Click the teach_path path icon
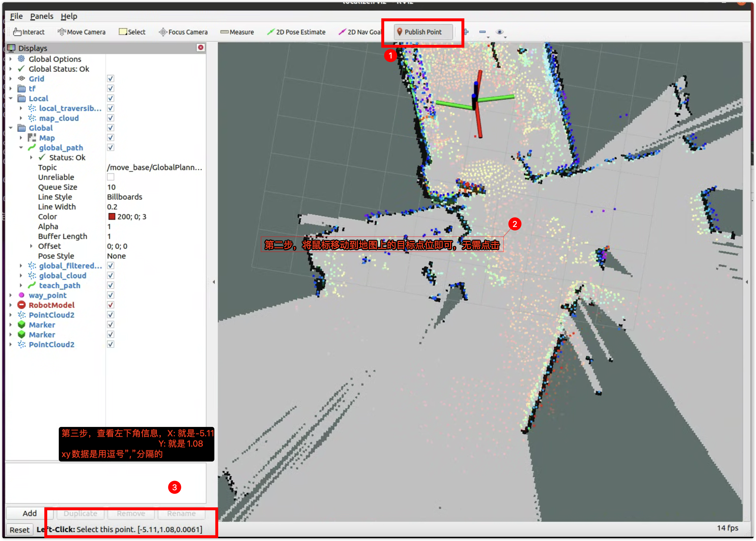The image size is (756, 541). pos(32,285)
